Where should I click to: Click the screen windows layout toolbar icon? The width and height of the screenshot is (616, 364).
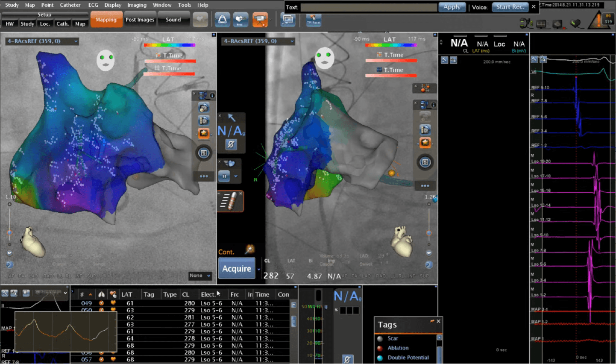(288, 20)
